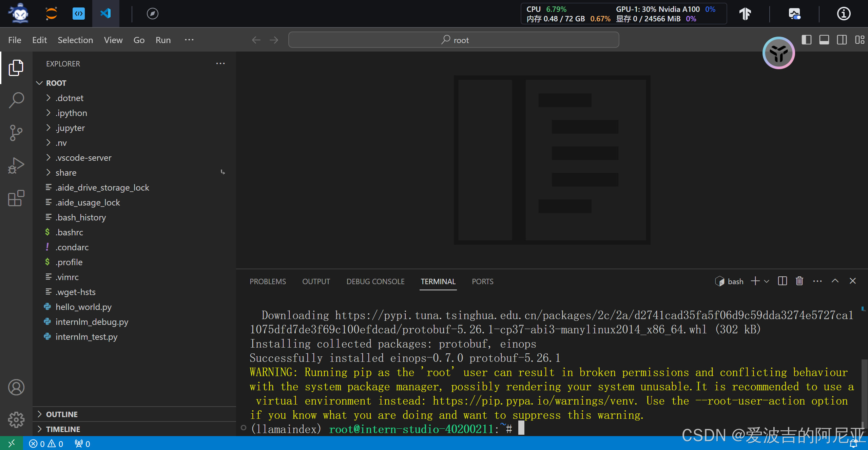This screenshot has height=450, width=868.
Task: Open the Selection menu
Action: pyautogui.click(x=75, y=40)
